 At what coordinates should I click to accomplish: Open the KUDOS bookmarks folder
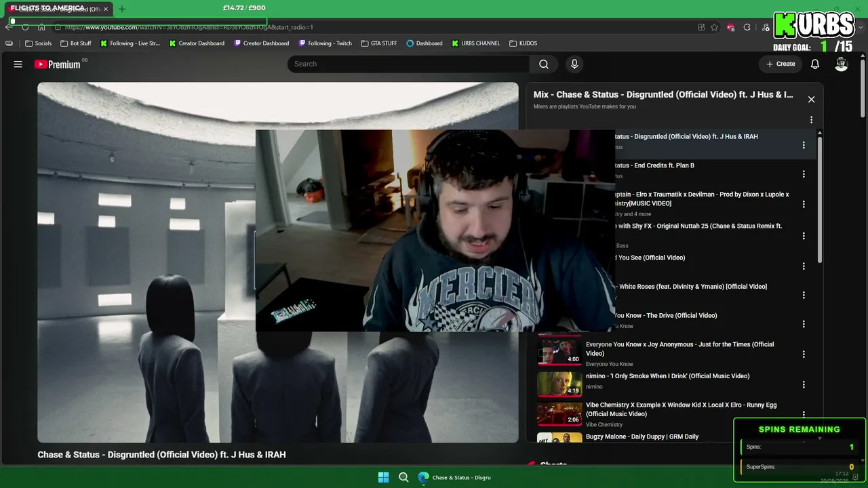click(524, 43)
